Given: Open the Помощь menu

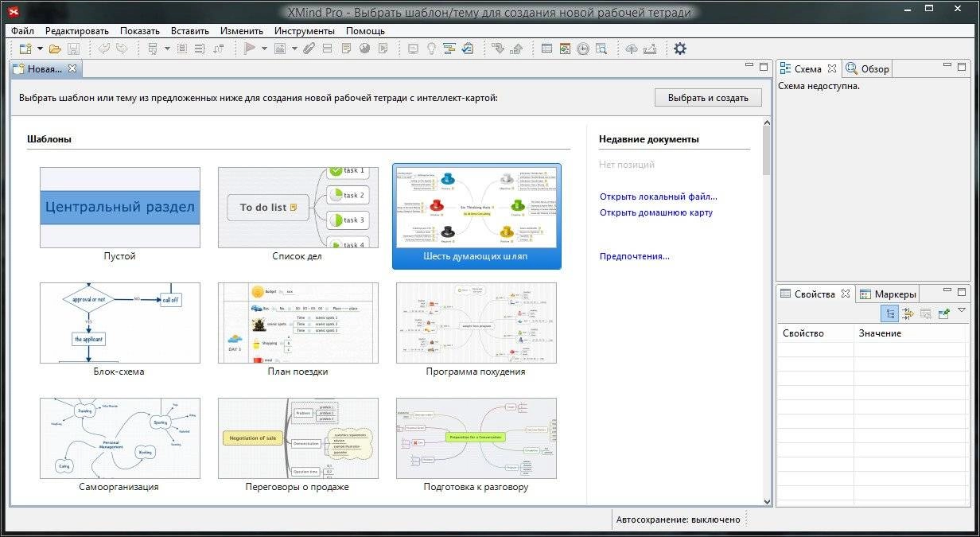Looking at the screenshot, I should click(x=365, y=31).
